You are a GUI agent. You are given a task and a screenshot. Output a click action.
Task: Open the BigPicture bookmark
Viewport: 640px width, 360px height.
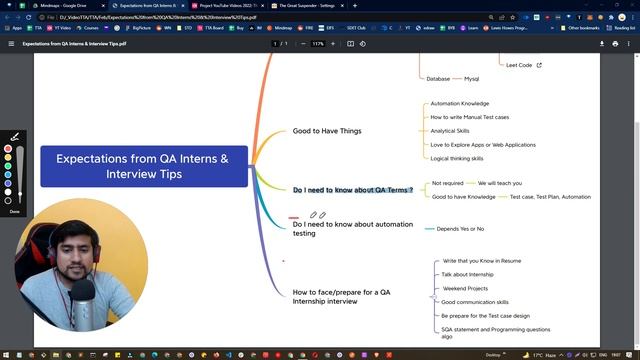coord(138,28)
